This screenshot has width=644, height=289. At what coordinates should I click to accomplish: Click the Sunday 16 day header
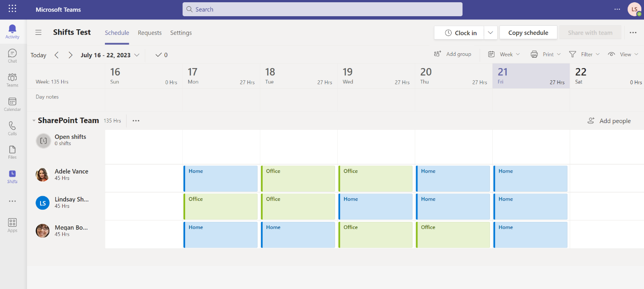[144, 76]
